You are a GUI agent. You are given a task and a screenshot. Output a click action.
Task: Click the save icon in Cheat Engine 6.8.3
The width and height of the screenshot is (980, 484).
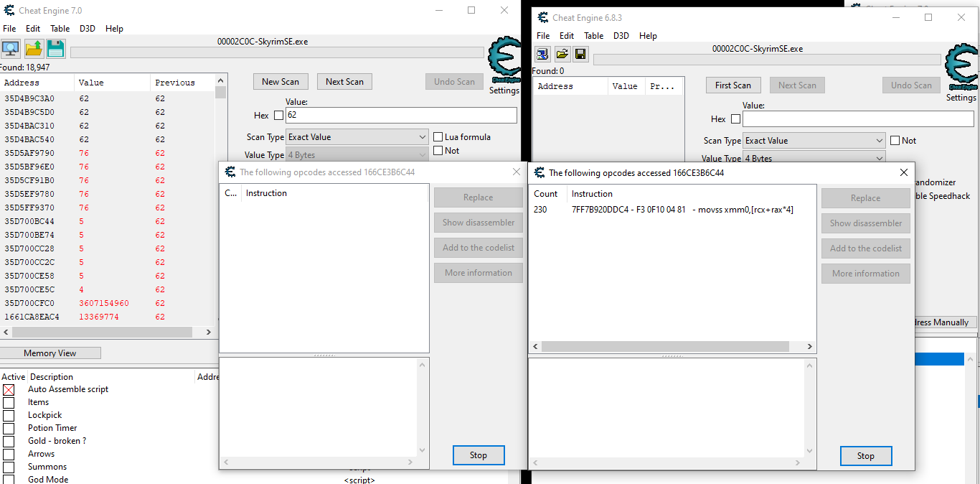coord(580,54)
